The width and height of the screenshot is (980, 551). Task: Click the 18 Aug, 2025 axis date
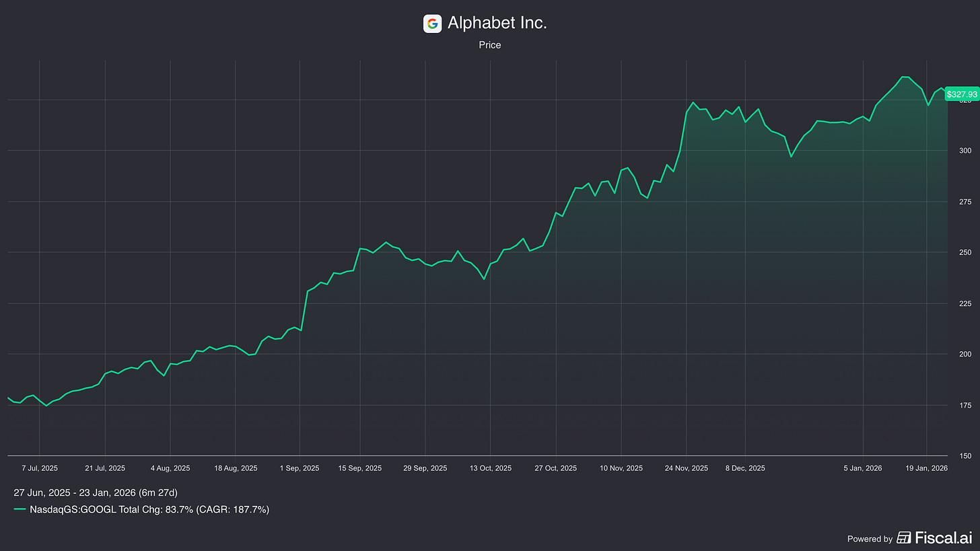pos(236,468)
